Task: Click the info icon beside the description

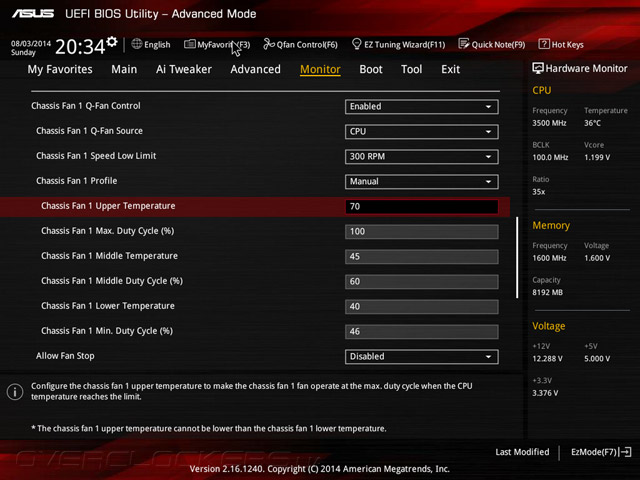Action: click(x=15, y=392)
